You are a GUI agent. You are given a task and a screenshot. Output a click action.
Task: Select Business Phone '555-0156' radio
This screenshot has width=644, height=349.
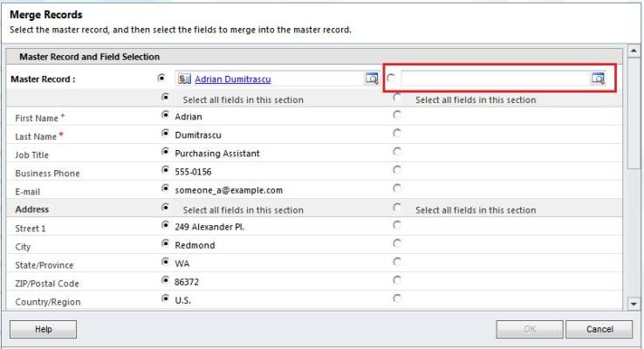tap(165, 169)
